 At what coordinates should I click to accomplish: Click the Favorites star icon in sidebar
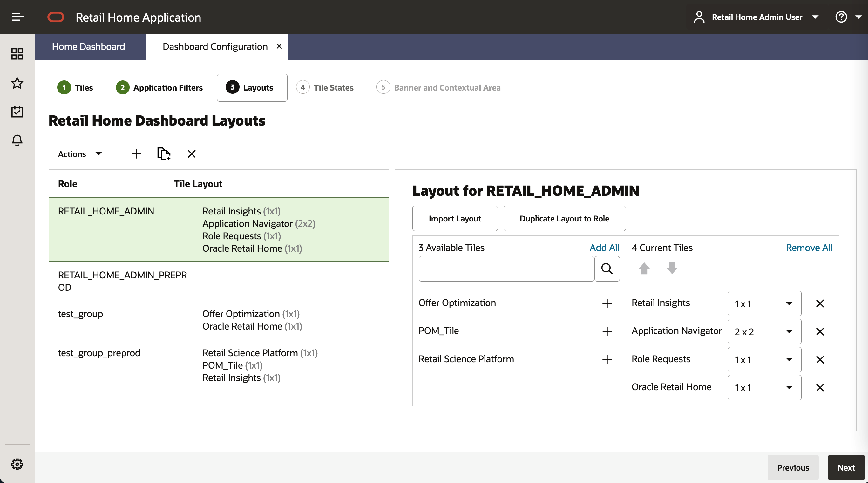coord(17,83)
